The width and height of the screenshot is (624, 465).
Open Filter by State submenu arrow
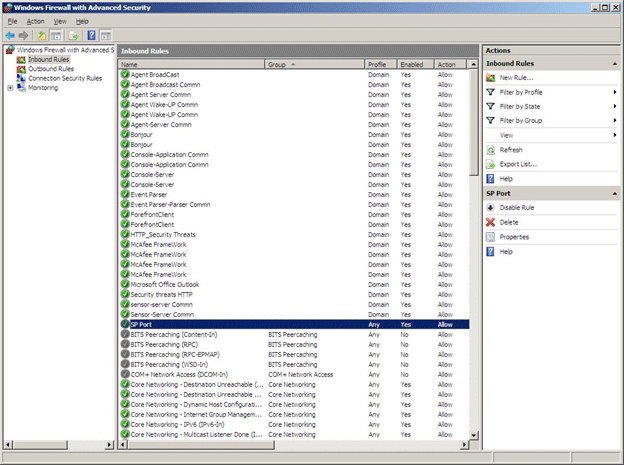[615, 106]
